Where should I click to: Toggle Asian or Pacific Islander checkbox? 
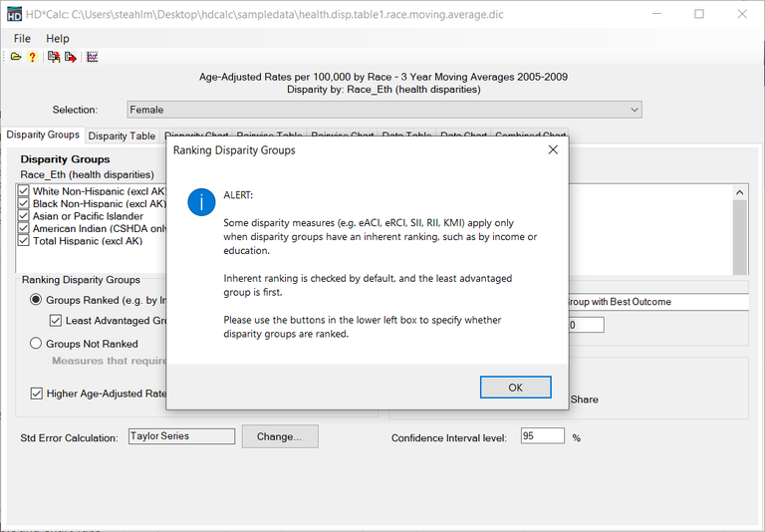(x=25, y=216)
